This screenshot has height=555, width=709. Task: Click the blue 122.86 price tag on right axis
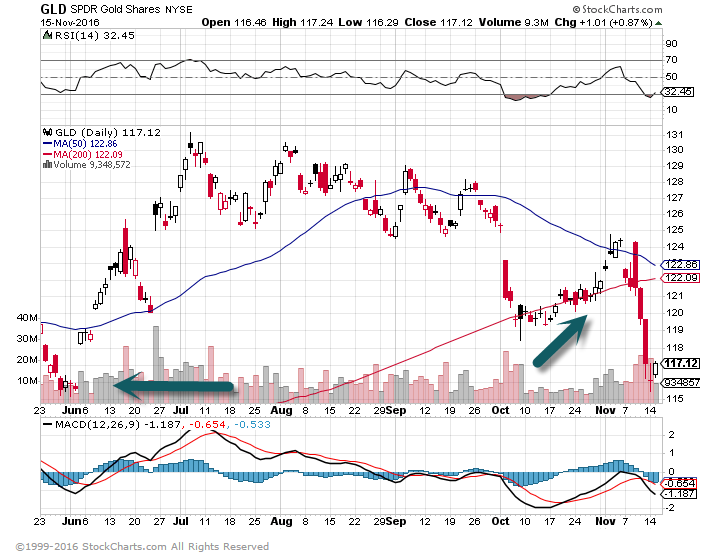pos(681,265)
